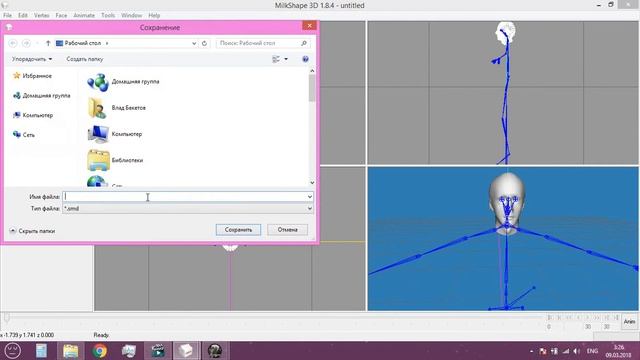The height and width of the screenshot is (360, 640).
Task: Click the Рабочий стол breadcrumb
Action: pos(82,43)
